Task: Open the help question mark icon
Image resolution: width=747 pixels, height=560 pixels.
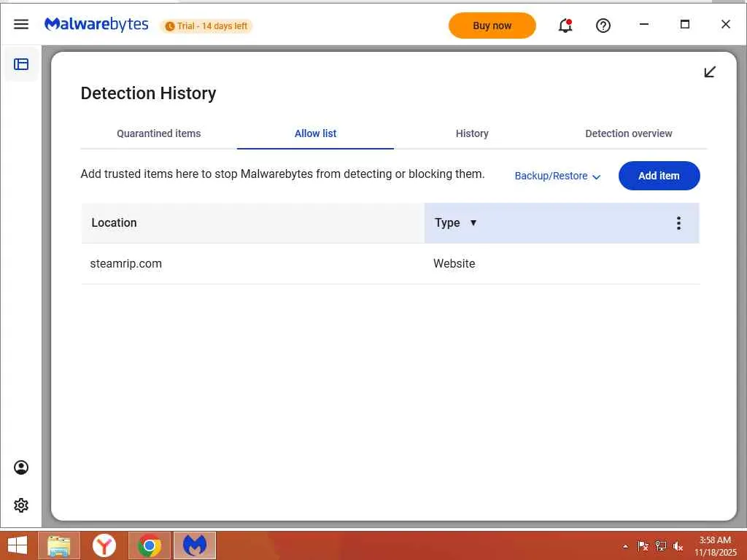Action: (603, 26)
